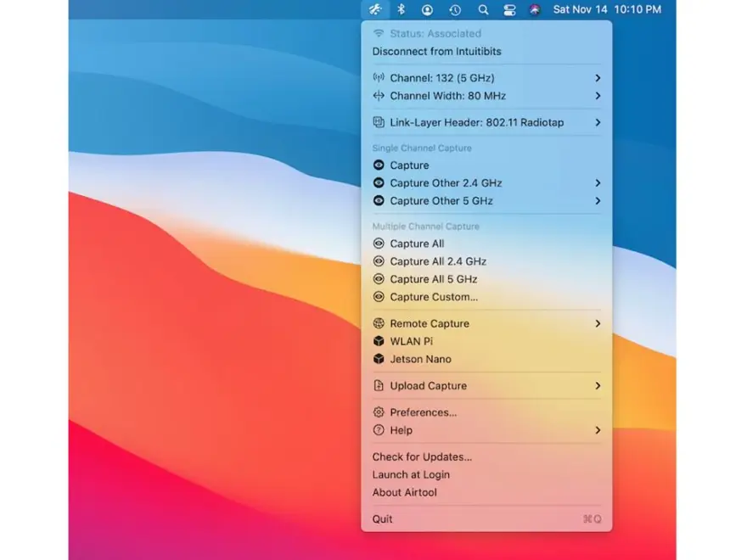Screen dimensions: 747x560
Task: Click the antenna icon beside Channel
Action: pyautogui.click(x=379, y=77)
